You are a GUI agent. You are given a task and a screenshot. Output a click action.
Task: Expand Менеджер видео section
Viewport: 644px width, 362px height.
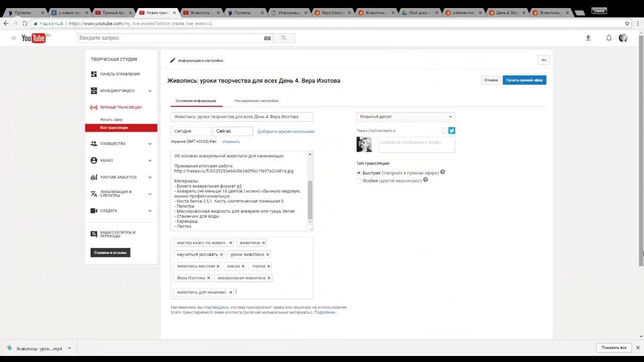point(150,91)
